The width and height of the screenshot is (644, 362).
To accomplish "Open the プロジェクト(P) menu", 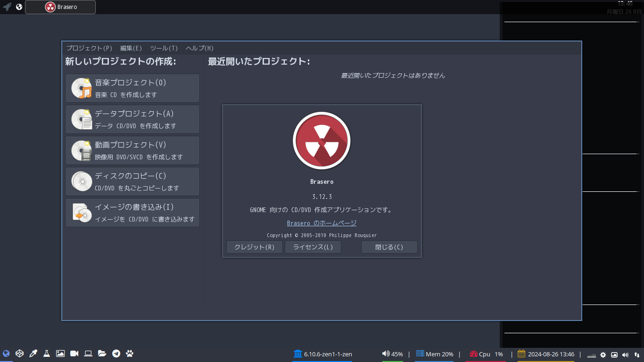I will pyautogui.click(x=89, y=48).
